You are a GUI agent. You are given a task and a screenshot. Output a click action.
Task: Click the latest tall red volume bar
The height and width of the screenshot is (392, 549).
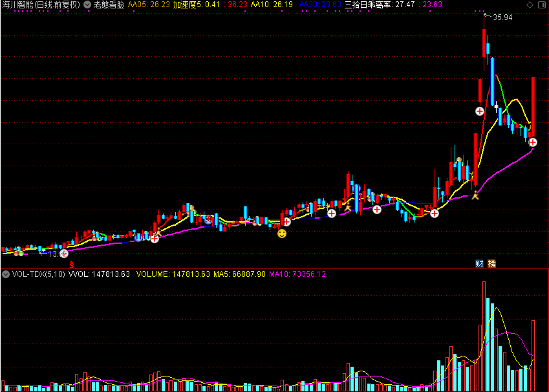pyautogui.click(x=533, y=354)
